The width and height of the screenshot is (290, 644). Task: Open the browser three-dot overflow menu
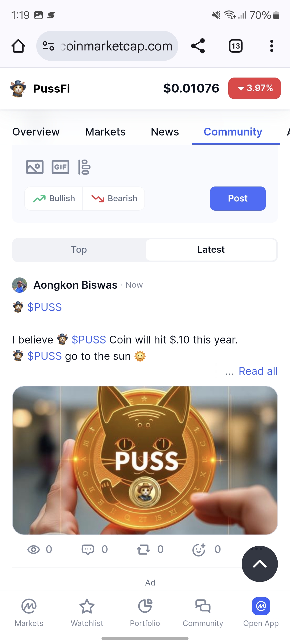(272, 46)
